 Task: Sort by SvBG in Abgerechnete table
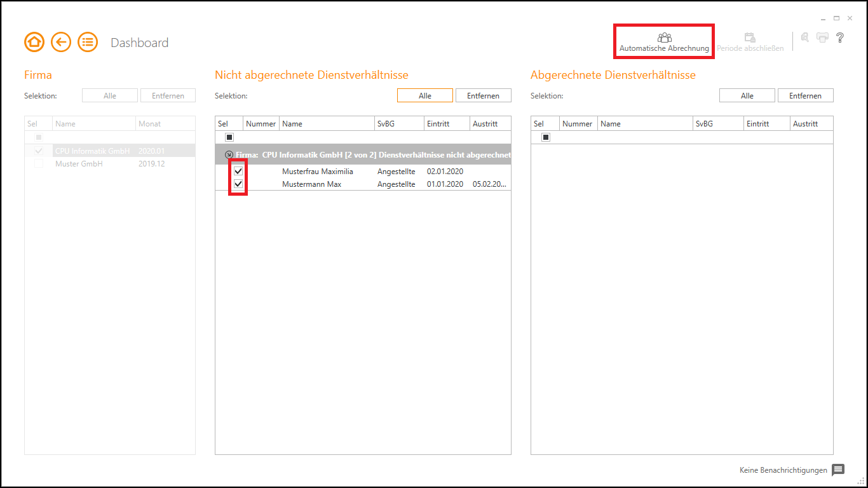tap(719, 124)
